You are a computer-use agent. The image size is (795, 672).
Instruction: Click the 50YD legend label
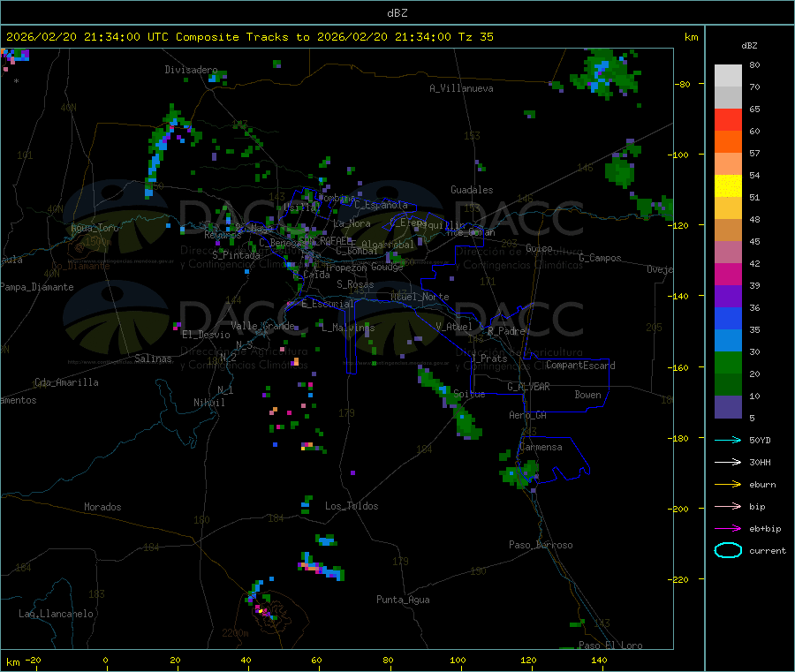pyautogui.click(x=760, y=440)
